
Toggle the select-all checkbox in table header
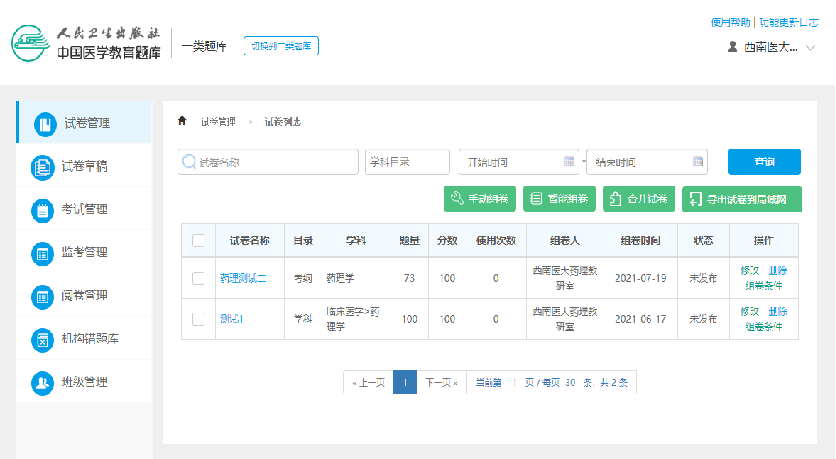(x=198, y=240)
